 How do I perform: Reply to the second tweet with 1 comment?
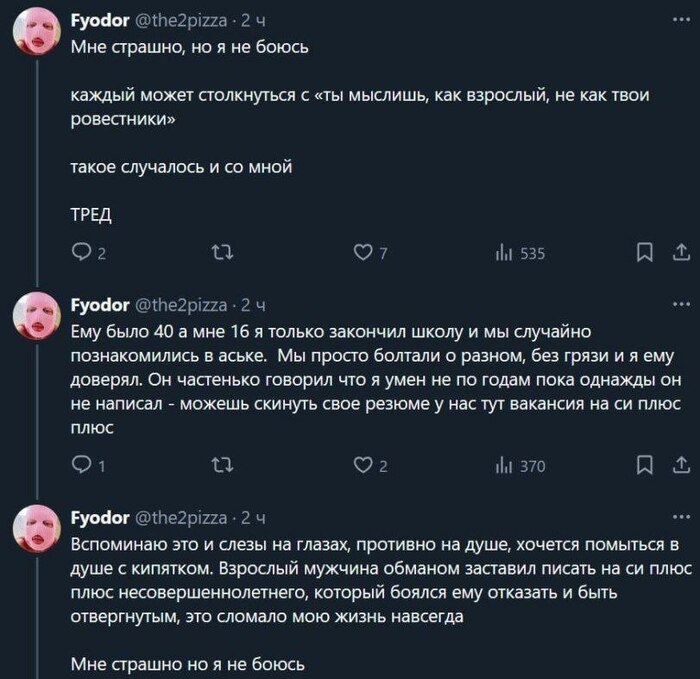click(x=88, y=465)
